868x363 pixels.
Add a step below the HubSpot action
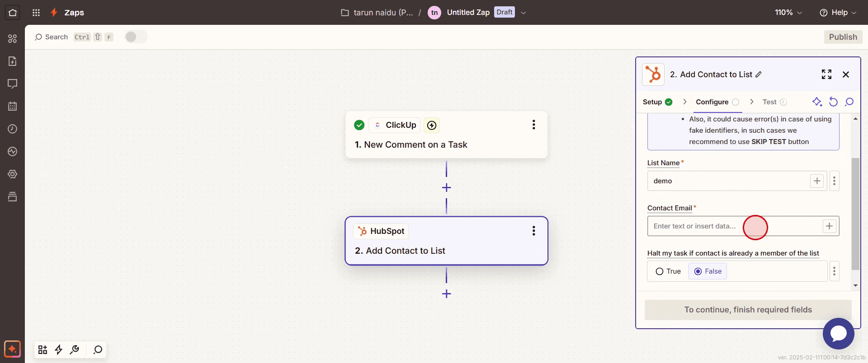click(446, 293)
